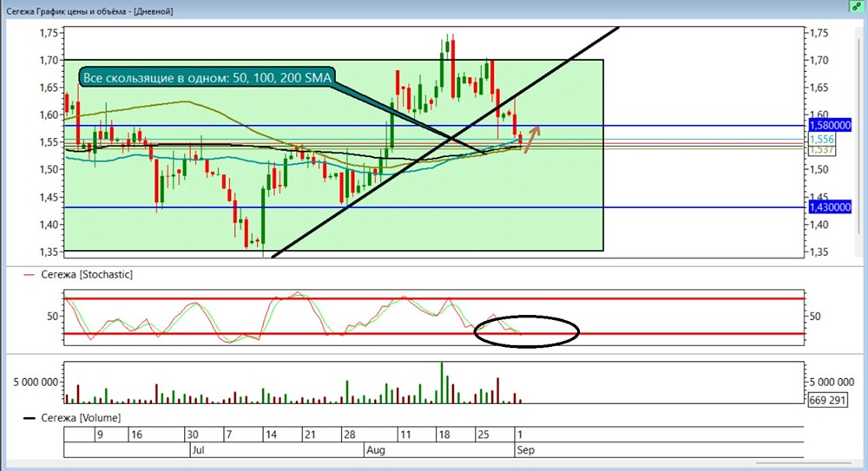Click date 30 on the time axis
868x471 pixels.
coord(192,435)
